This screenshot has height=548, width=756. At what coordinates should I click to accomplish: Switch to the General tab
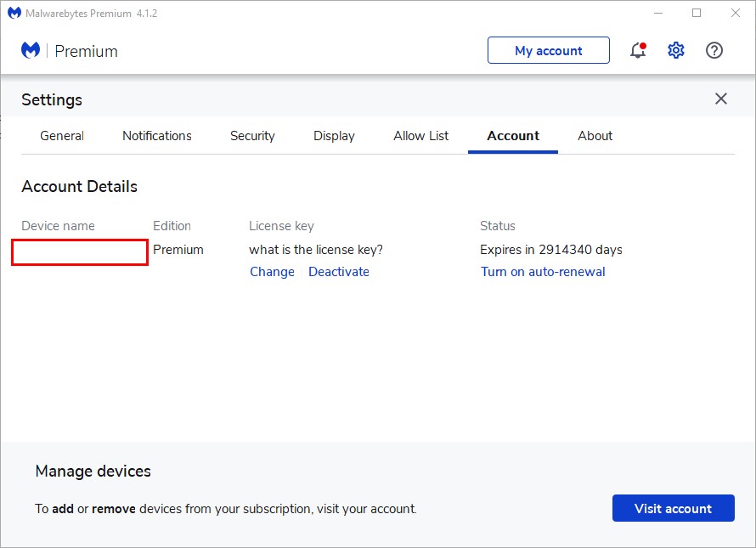pyautogui.click(x=61, y=136)
